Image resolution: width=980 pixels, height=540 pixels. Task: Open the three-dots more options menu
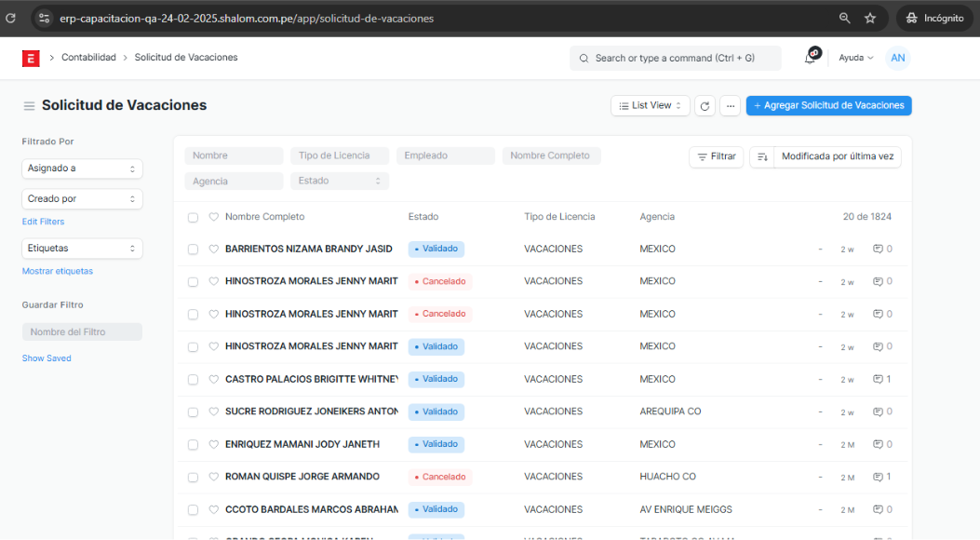click(731, 106)
